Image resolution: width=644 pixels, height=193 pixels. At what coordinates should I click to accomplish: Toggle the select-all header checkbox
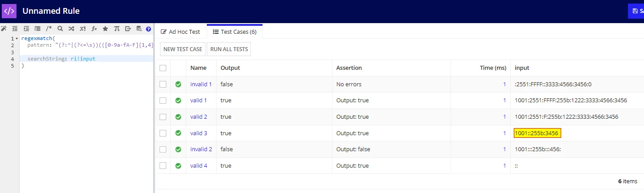coord(163,68)
